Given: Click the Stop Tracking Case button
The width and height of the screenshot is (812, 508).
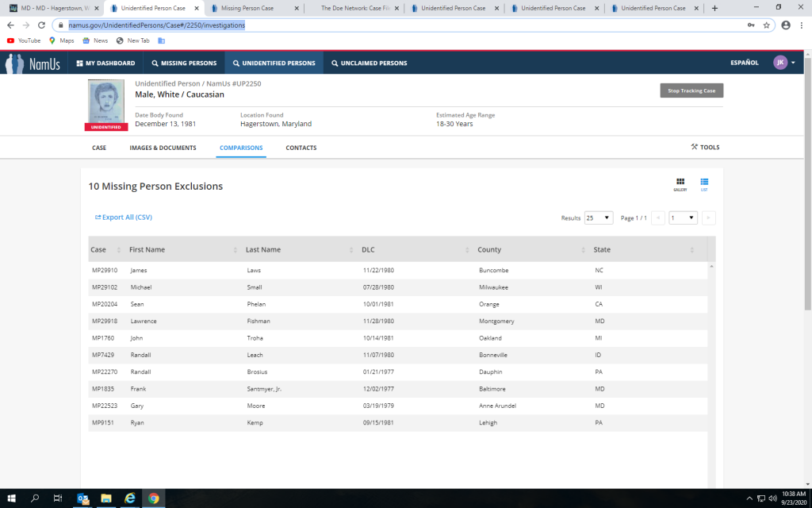Looking at the screenshot, I should point(691,90).
